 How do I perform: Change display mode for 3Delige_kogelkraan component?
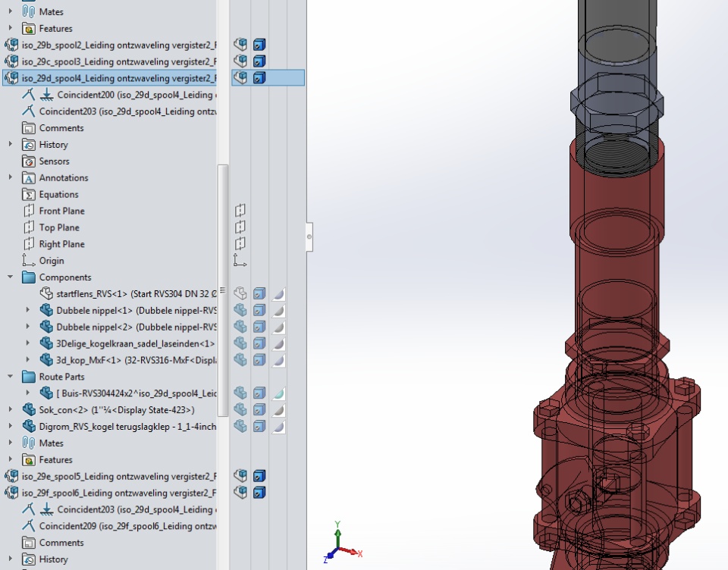(259, 343)
